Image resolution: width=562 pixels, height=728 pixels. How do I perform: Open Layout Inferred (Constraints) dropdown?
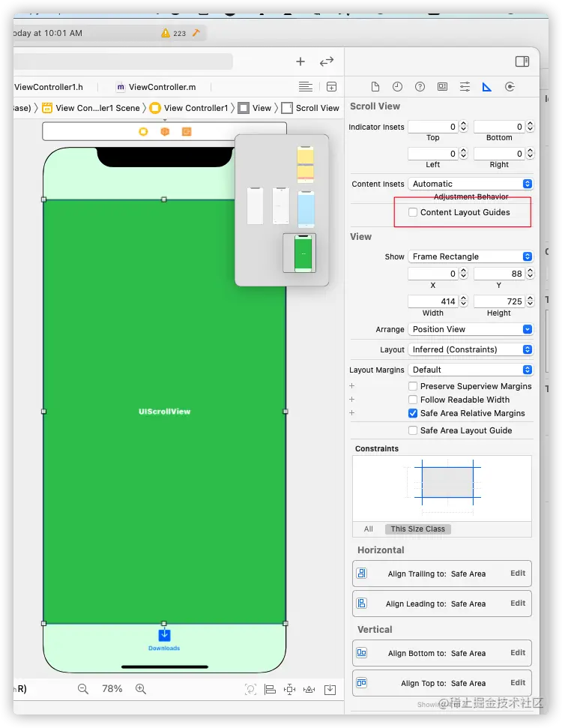pos(471,349)
